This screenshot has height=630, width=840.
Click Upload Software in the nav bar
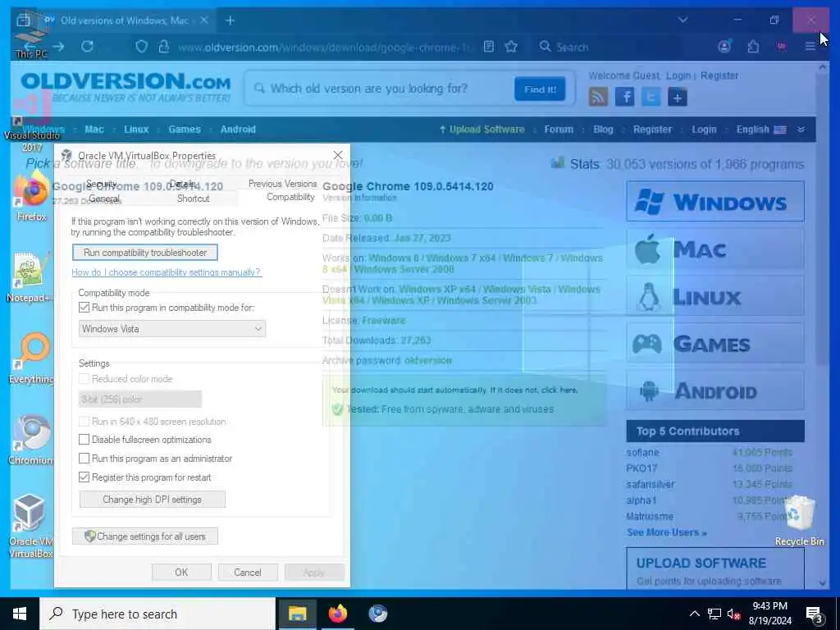(x=482, y=129)
